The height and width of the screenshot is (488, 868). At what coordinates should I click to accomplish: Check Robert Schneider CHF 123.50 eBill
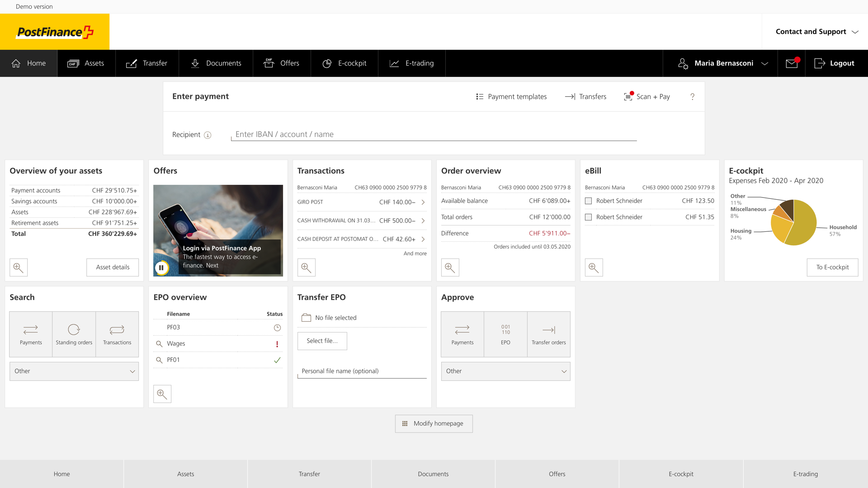588,201
